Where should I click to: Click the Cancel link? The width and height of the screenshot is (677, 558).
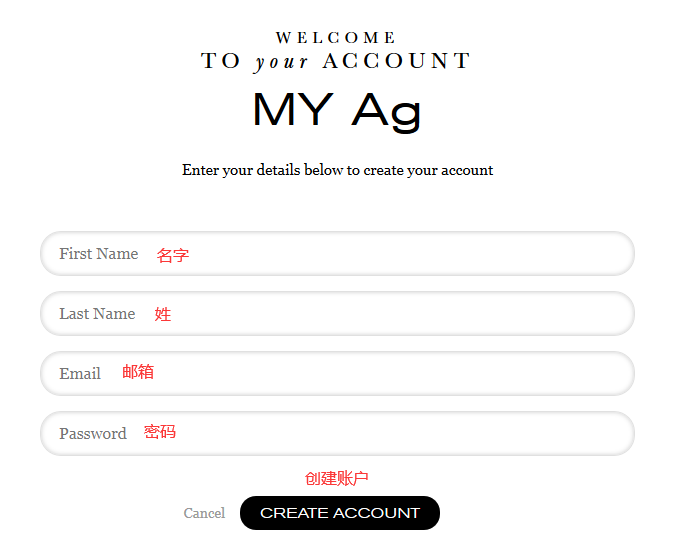(x=204, y=513)
